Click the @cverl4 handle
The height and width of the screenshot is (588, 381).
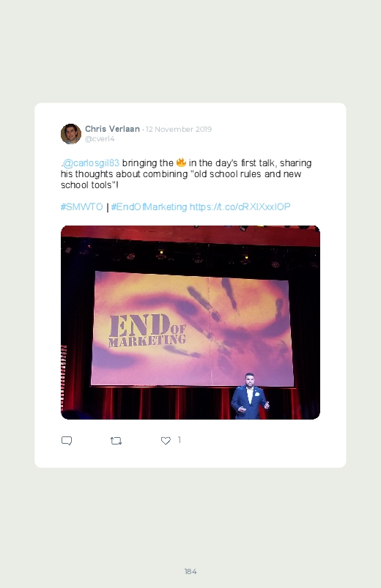coord(100,138)
